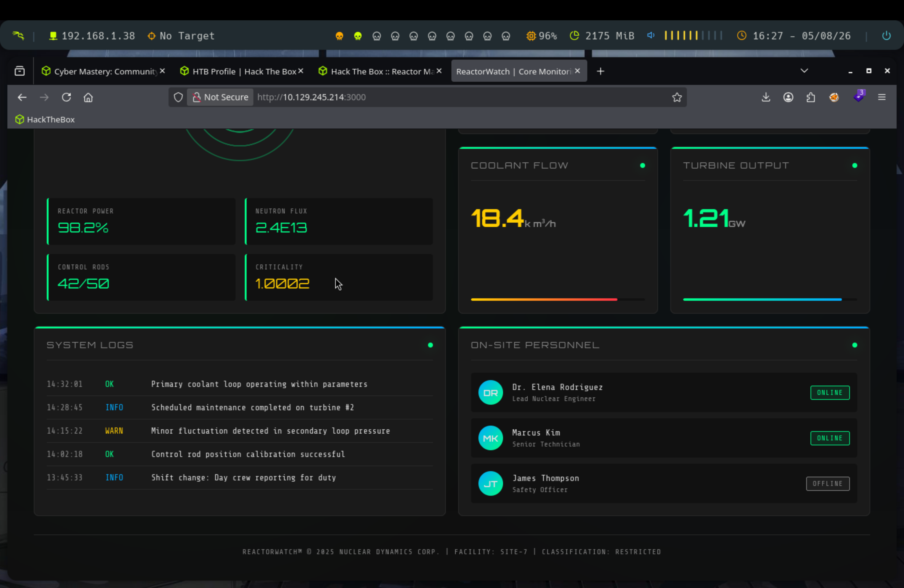Switch to the Cyber Mastery: Community tab
Viewport: 904px width, 588px height.
[x=100, y=71]
